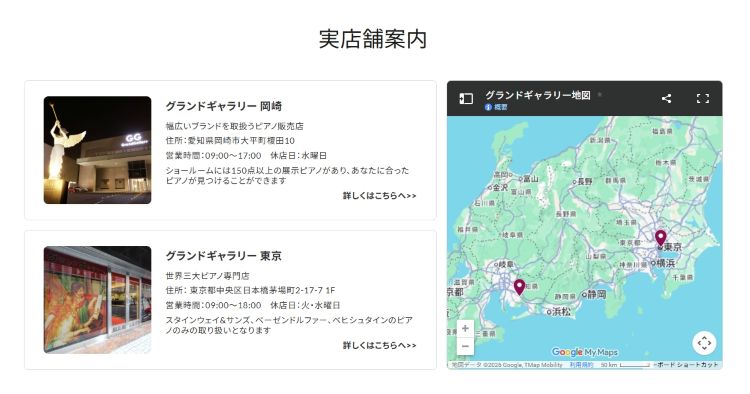Open the 利用規約 link on map

pos(581,365)
